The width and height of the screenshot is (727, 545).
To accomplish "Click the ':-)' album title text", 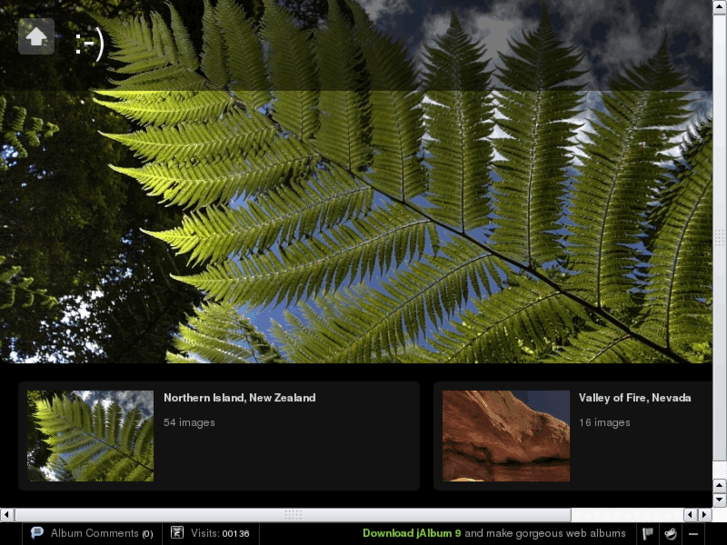I will [90, 43].
